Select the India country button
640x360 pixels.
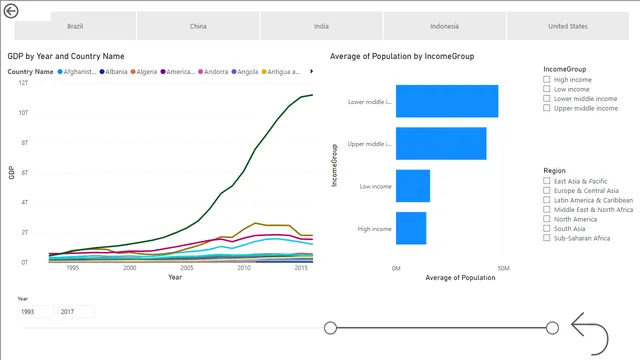click(321, 26)
